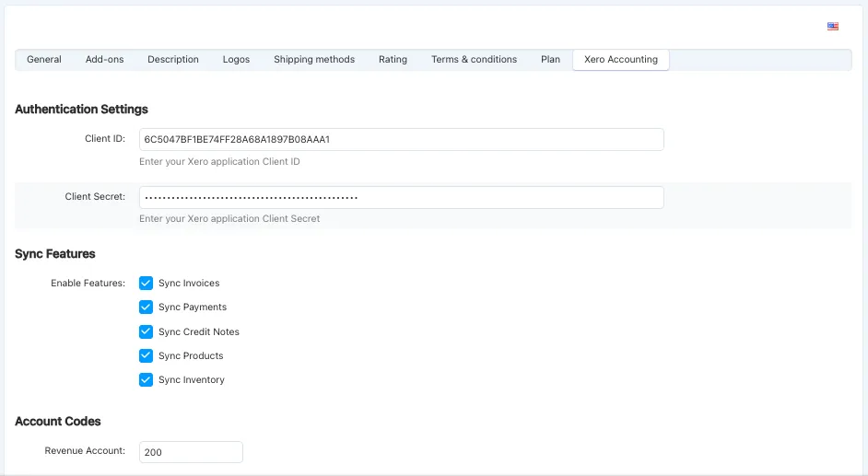Uncheck the Sync Inventory checkbox

(x=146, y=380)
